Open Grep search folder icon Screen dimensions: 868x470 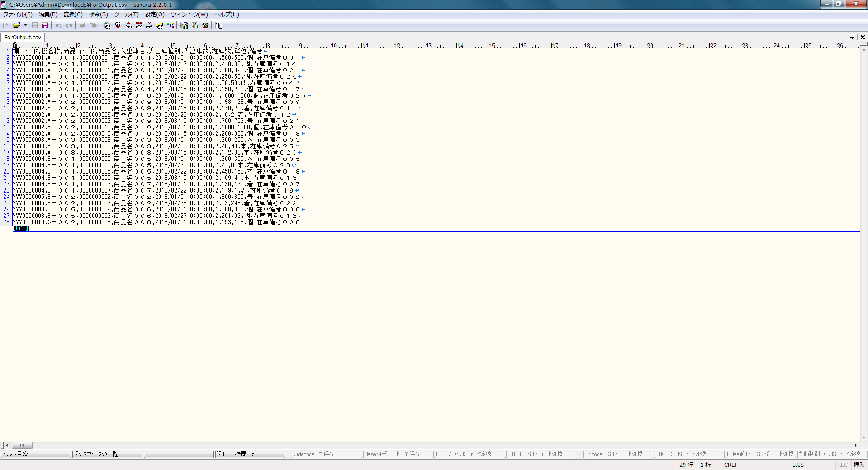click(160, 26)
